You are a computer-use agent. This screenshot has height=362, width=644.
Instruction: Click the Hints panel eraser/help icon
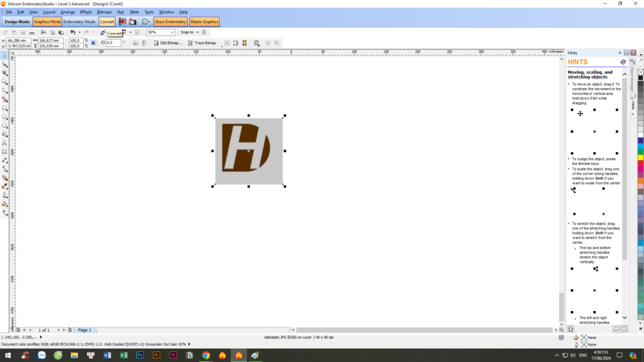[x=623, y=62]
